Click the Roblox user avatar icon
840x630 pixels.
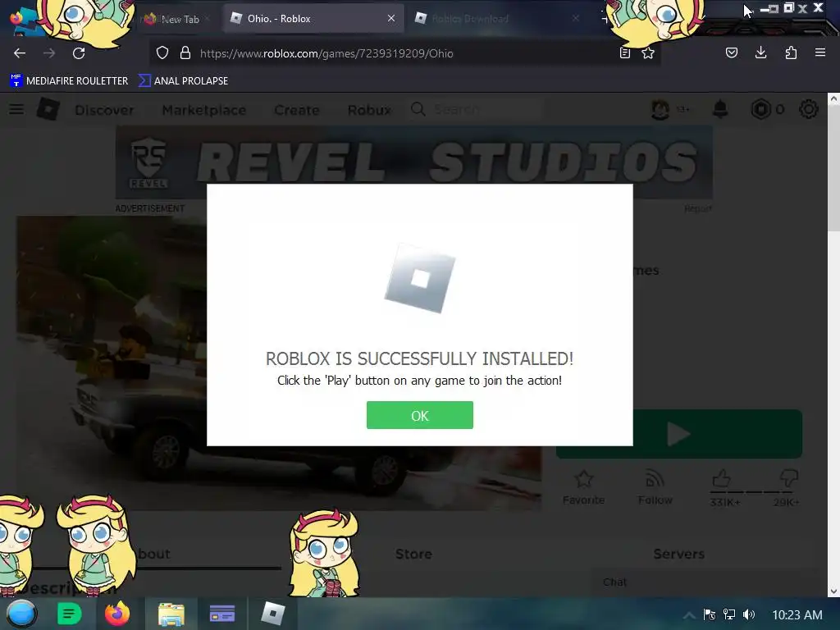point(660,109)
